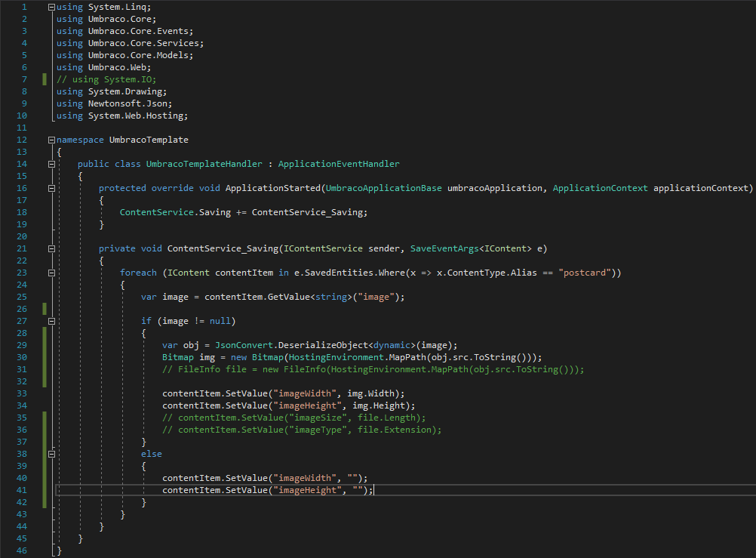Click "imageHeight" string on line 34
Image resolution: width=756 pixels, height=558 pixels.
308,405
